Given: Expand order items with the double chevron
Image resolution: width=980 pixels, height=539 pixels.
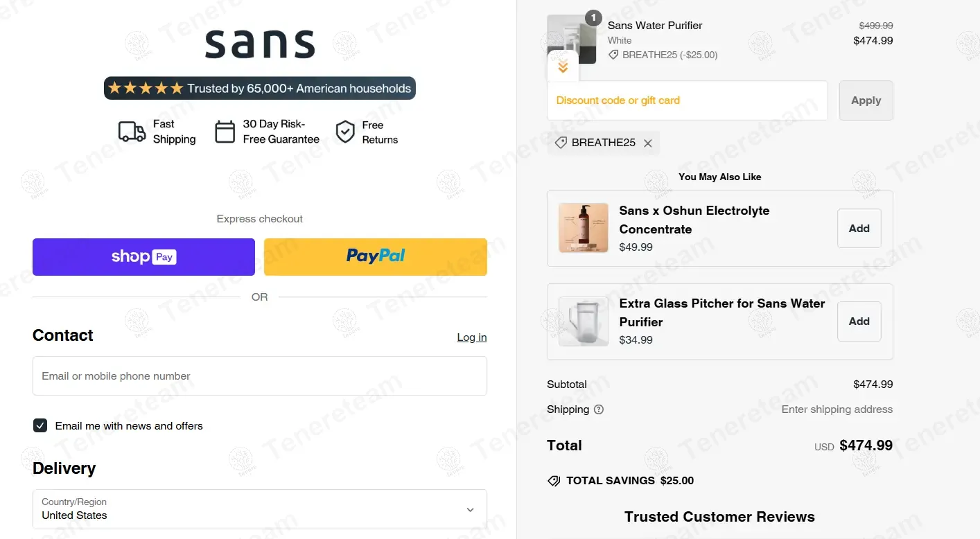Looking at the screenshot, I should (563, 67).
